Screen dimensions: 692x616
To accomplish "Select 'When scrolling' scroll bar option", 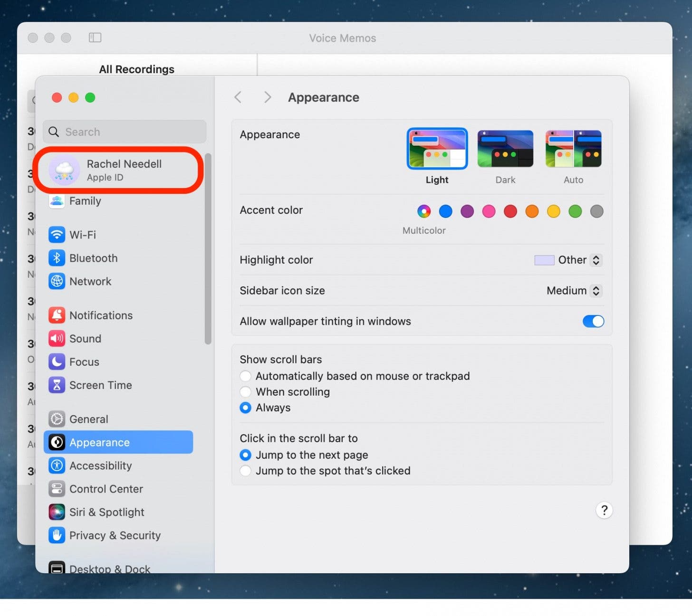I will tap(246, 392).
